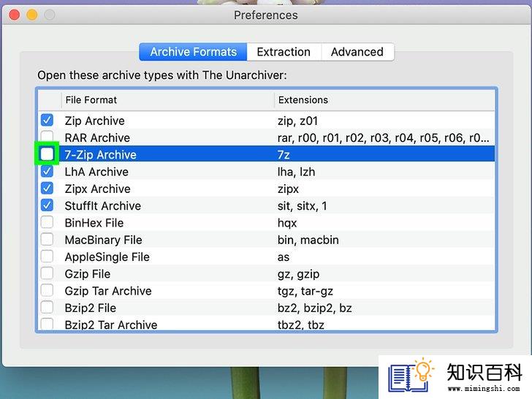Screen dimensions: 532x399
Task: Click the 'rar, r00, r01' extensions cell
Action: [x=384, y=137]
